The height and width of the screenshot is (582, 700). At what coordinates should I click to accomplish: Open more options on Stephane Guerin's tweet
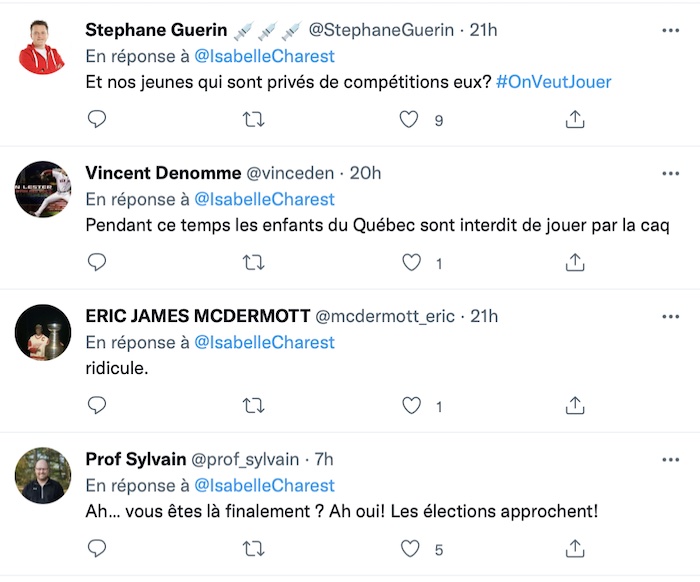pos(670,31)
